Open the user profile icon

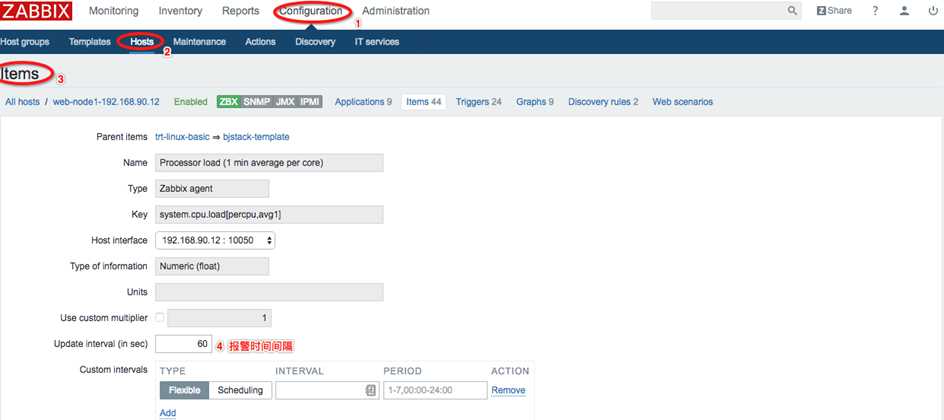[x=904, y=11]
